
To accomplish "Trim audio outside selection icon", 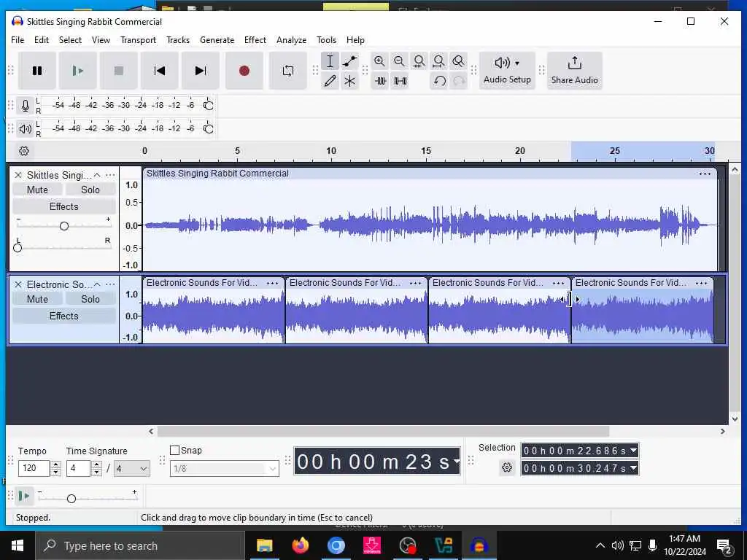I will 380,81.
